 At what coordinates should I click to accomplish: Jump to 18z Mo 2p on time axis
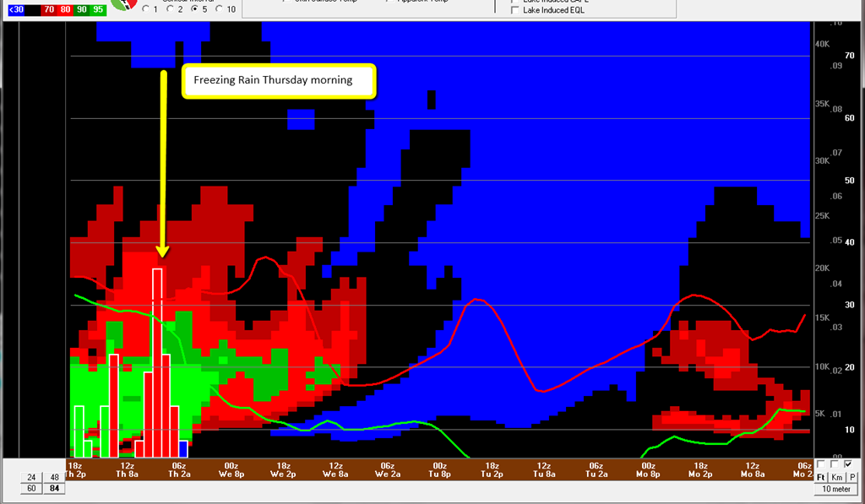pyautogui.click(x=700, y=470)
